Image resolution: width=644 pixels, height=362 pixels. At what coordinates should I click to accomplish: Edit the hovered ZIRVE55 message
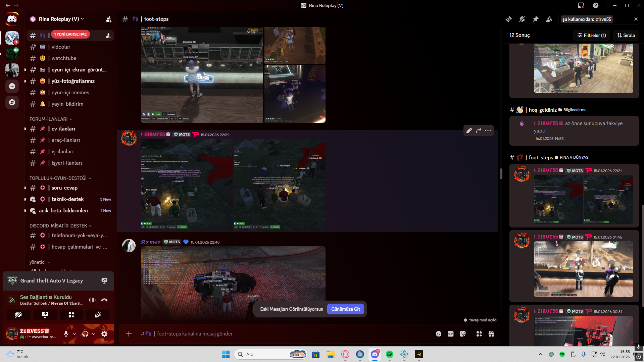[469, 131]
